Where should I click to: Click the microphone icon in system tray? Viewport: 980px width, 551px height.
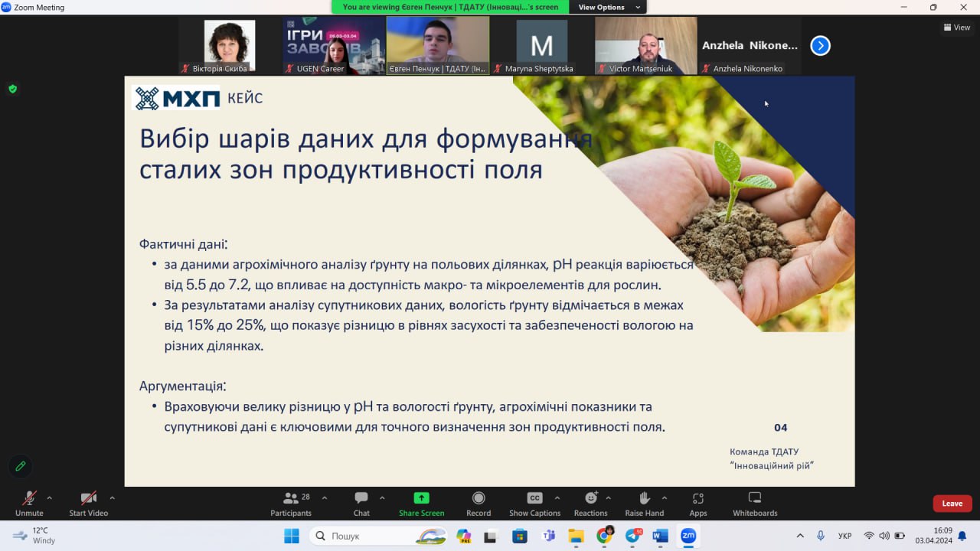821,536
